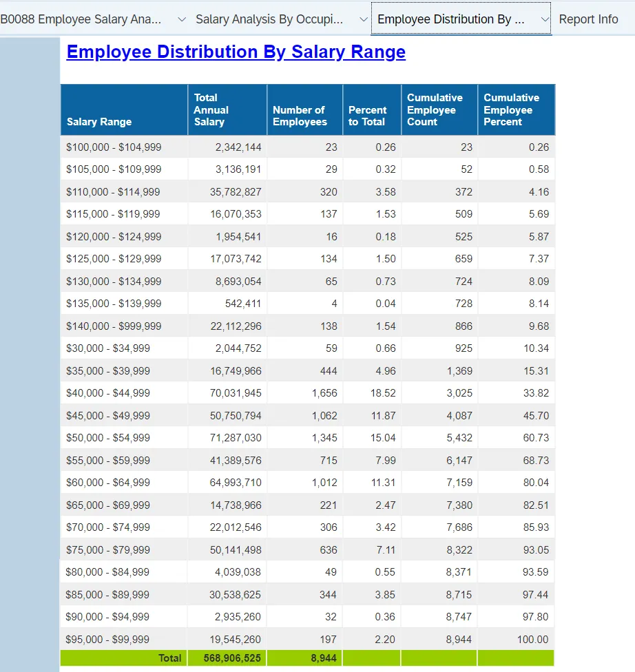This screenshot has width=635, height=672.
Task: Click the grand total 568,906,525 cell
Action: tap(232, 658)
